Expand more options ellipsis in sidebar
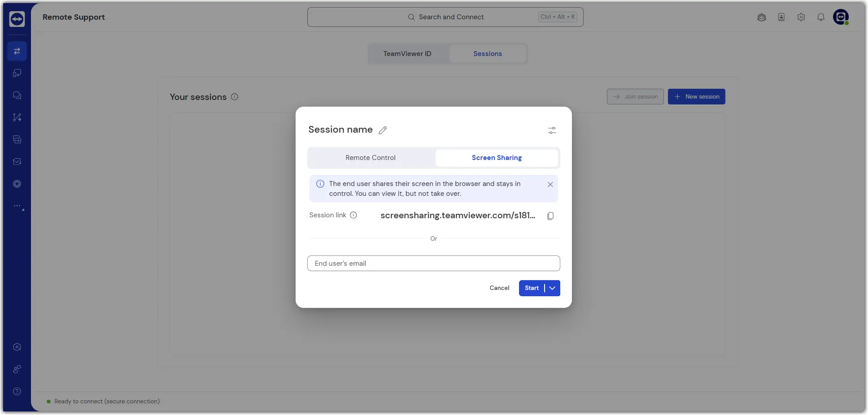Screen dimensions: 868x415 click(x=18, y=207)
